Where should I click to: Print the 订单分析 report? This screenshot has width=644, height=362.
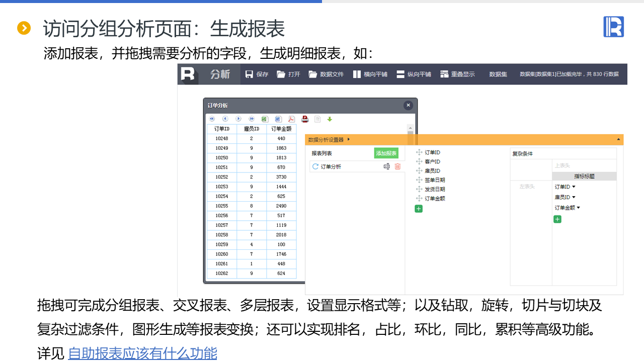[x=304, y=119]
